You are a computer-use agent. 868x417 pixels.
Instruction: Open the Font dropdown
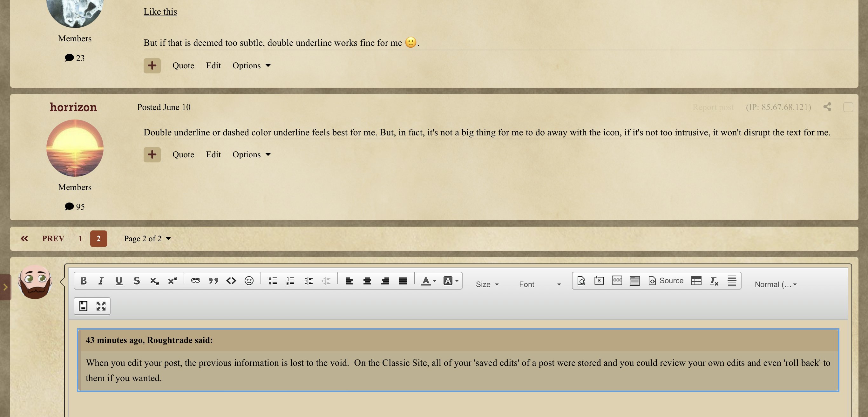coord(539,284)
